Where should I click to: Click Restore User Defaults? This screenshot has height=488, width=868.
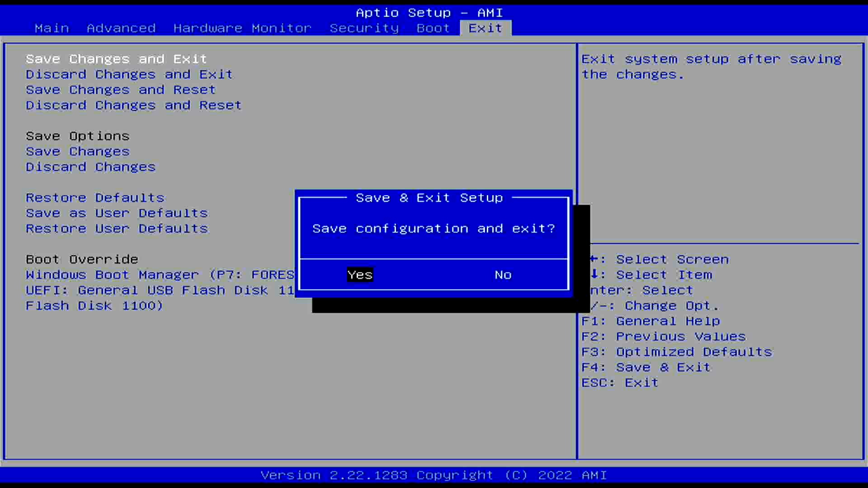(x=117, y=228)
